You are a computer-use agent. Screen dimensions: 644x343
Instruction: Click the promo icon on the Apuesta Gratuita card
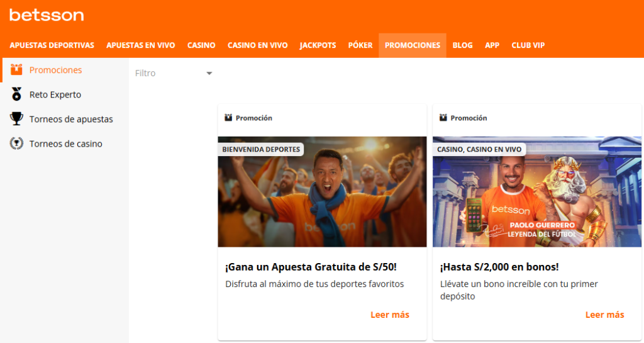click(x=228, y=118)
